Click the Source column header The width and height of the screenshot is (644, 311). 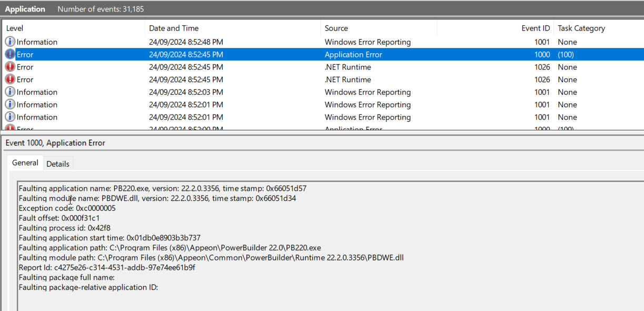(336, 28)
